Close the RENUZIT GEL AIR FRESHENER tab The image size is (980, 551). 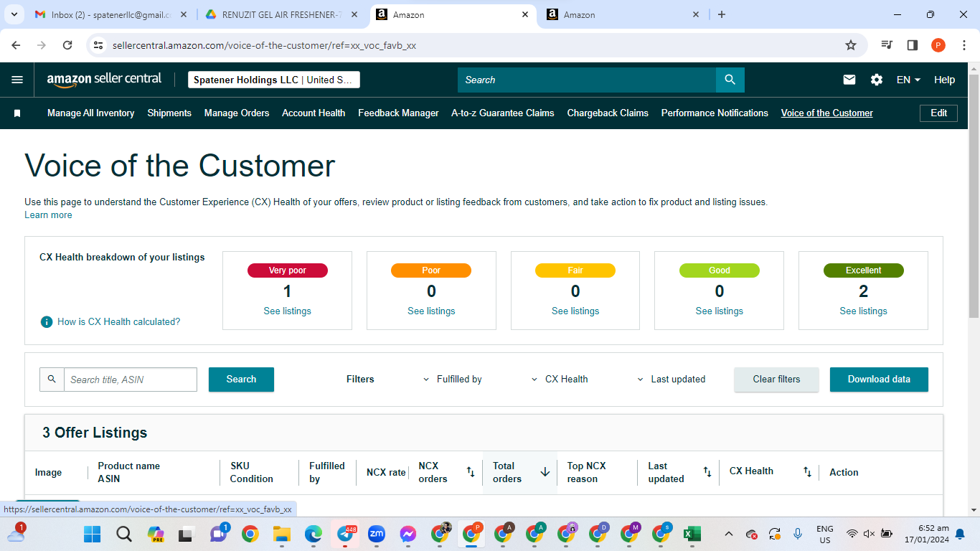tap(356, 14)
